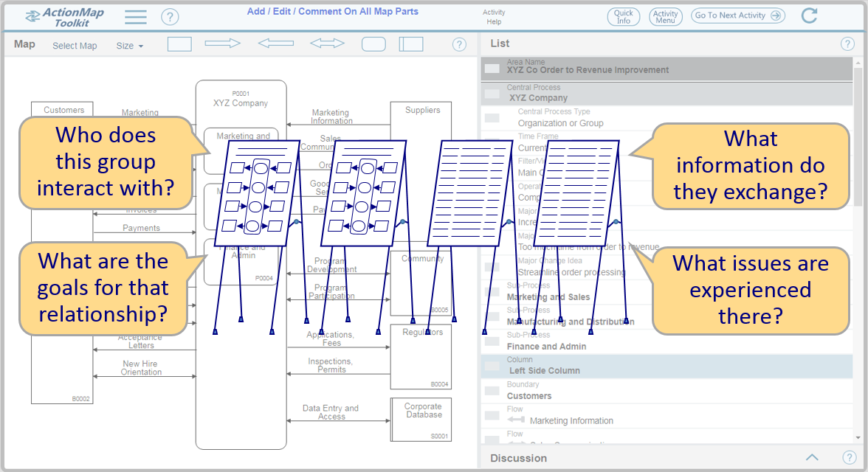Toggle the Area Name row box
This screenshot has height=472, width=868.
(492, 69)
